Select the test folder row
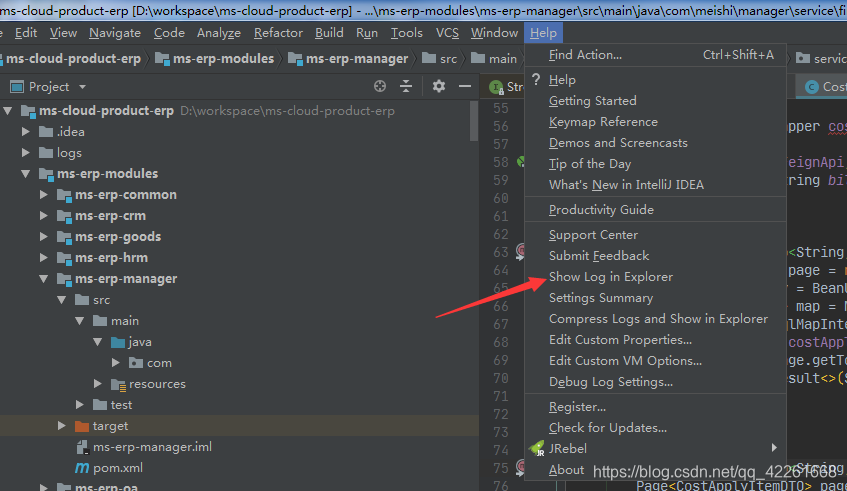Image resolution: width=847 pixels, height=491 pixels. tap(239, 405)
